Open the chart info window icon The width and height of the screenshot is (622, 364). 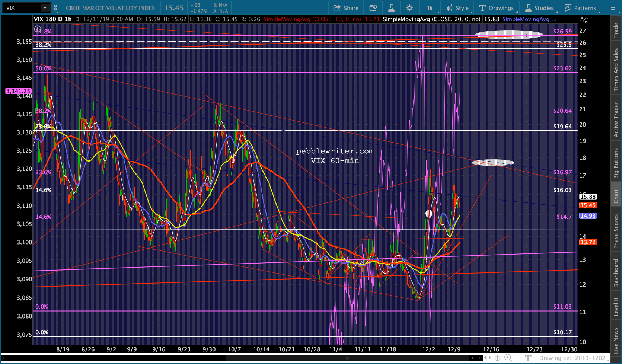click(x=373, y=8)
